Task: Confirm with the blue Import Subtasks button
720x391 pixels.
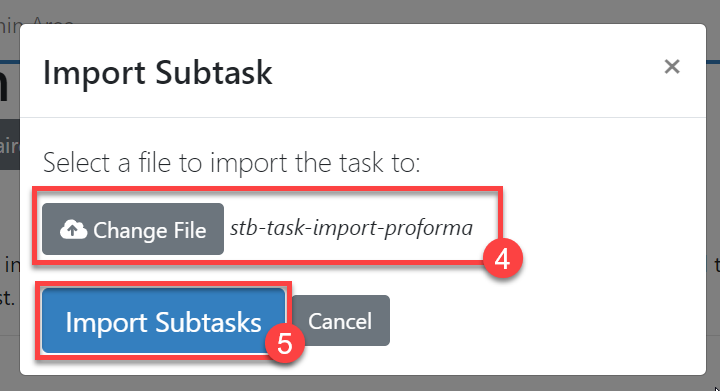Action: pos(163,321)
